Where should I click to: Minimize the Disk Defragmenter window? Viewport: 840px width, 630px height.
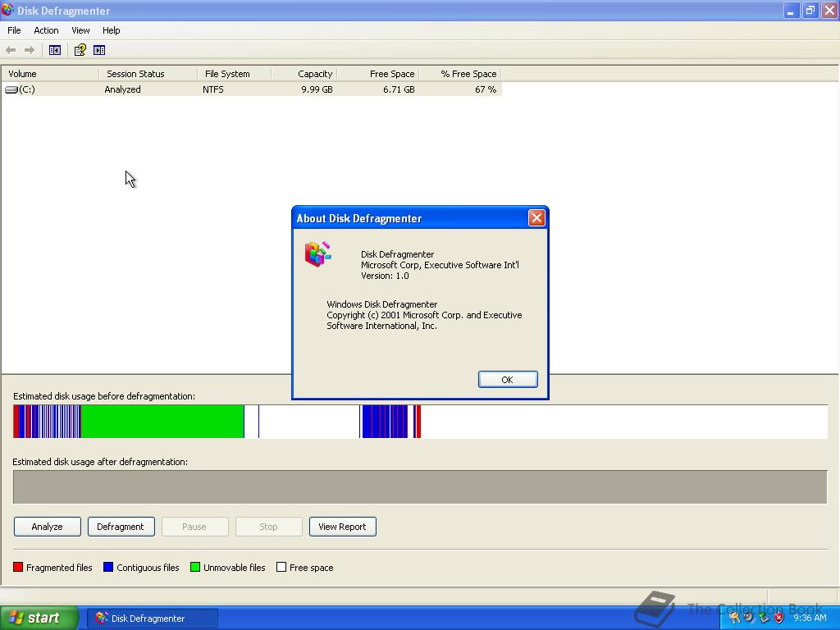(x=792, y=10)
